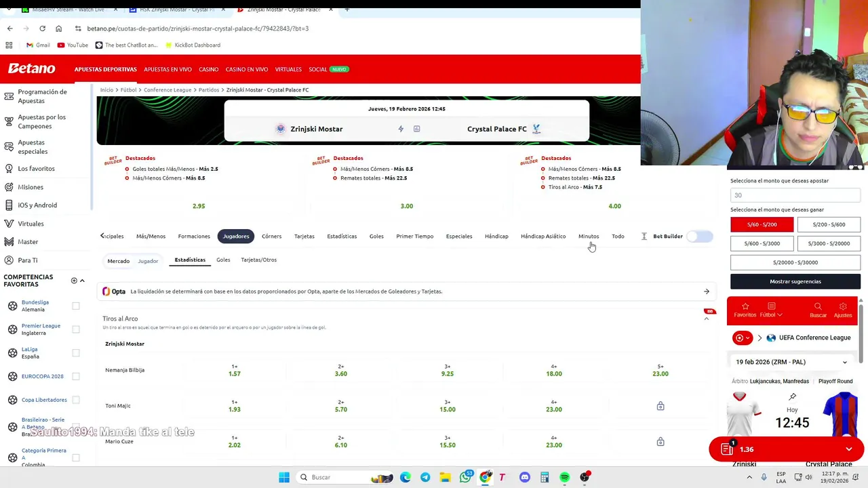Viewport: 868px width, 488px height.
Task: Click the bet amount input field
Action: pos(795,195)
